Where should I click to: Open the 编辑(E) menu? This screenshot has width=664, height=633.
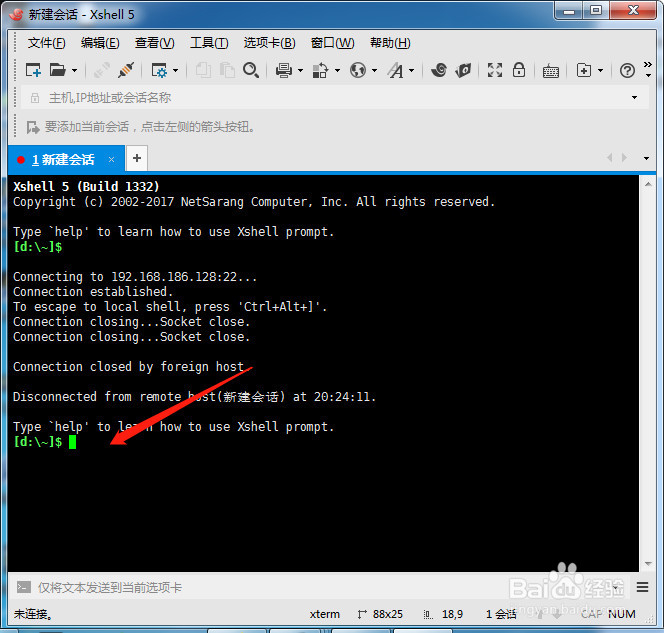[x=100, y=43]
